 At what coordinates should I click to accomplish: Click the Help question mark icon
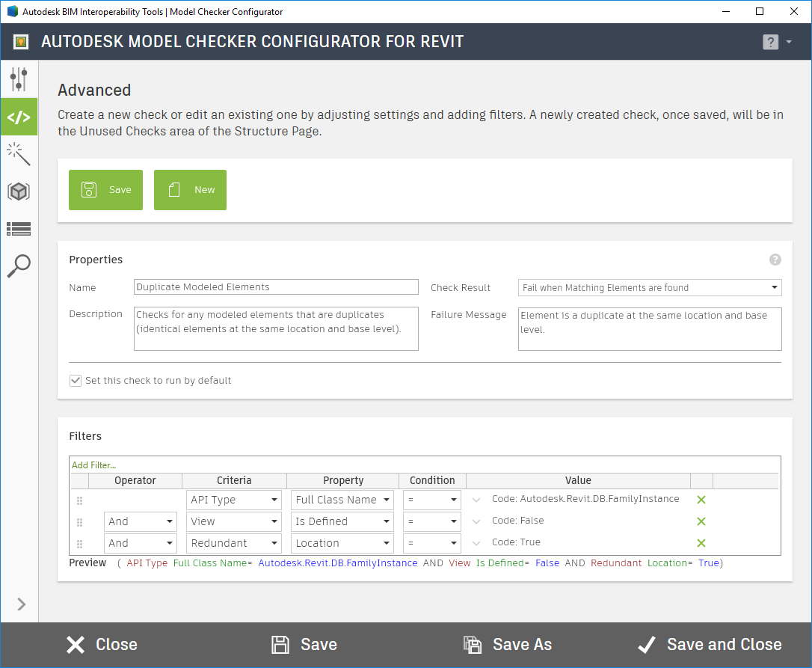pyautogui.click(x=770, y=42)
